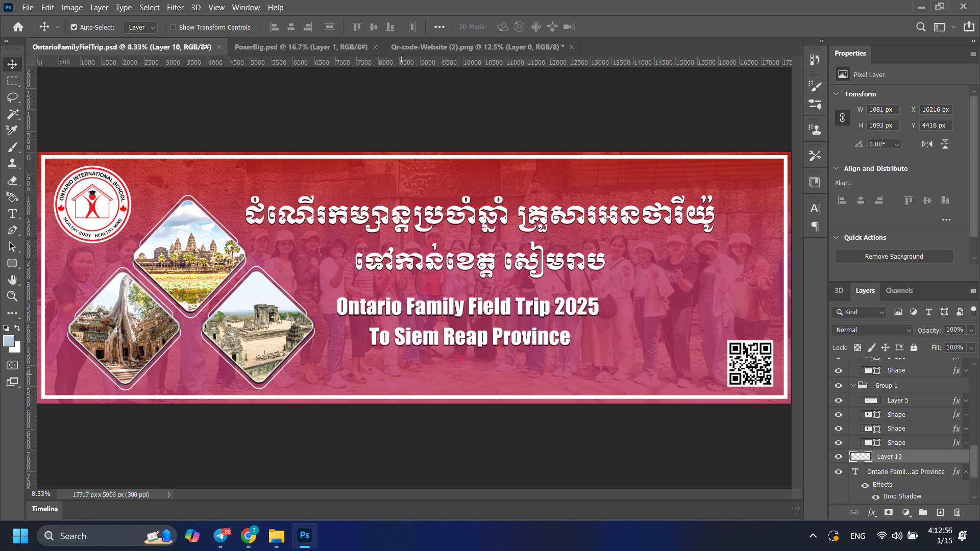Click the foreground color swatch
980x551 pixels.
pyautogui.click(x=9, y=341)
